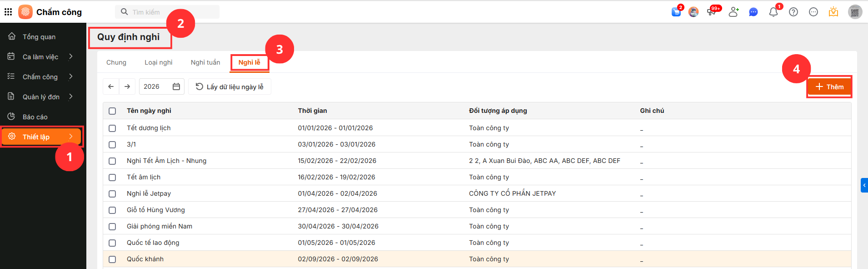Viewport: 868px width, 269px height.
Task: Open the chat messenger icon
Action: click(x=753, y=12)
